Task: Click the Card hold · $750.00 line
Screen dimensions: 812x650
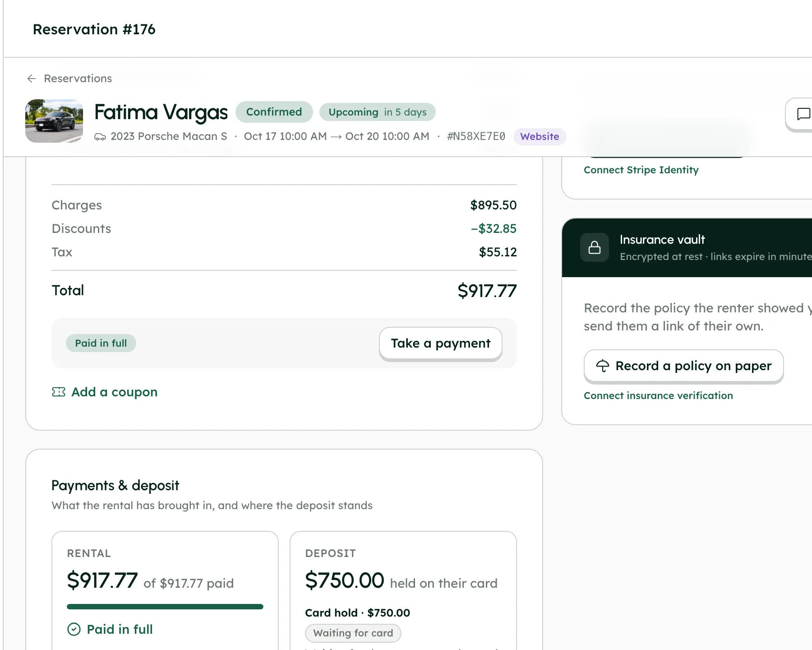Action: pyautogui.click(x=357, y=613)
